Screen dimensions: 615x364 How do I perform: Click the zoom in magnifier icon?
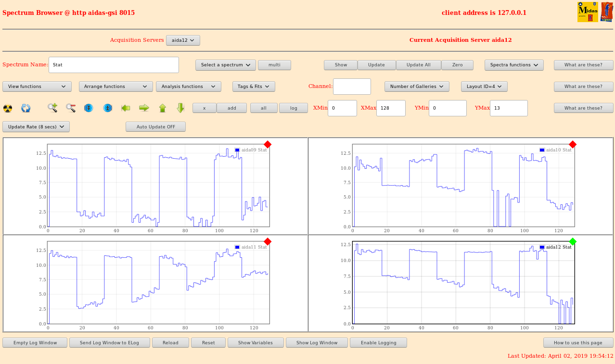pos(52,108)
